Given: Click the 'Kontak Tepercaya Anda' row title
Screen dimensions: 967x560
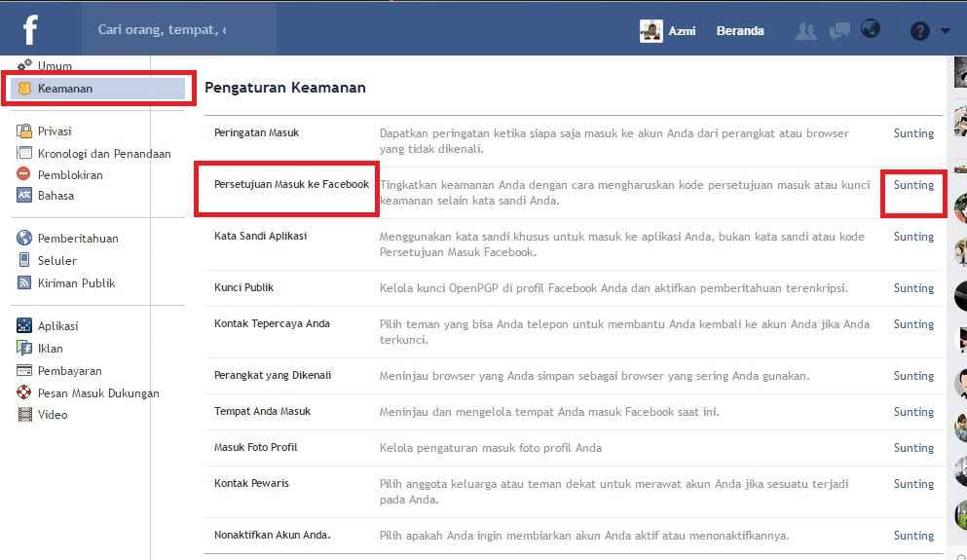Looking at the screenshot, I should 272,323.
